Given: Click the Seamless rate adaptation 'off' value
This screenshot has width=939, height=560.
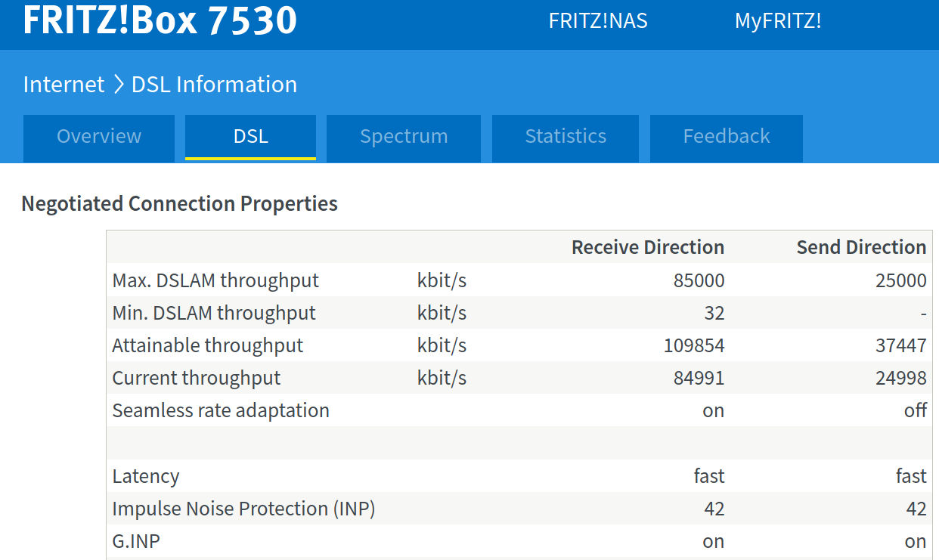Looking at the screenshot, I should tap(916, 410).
